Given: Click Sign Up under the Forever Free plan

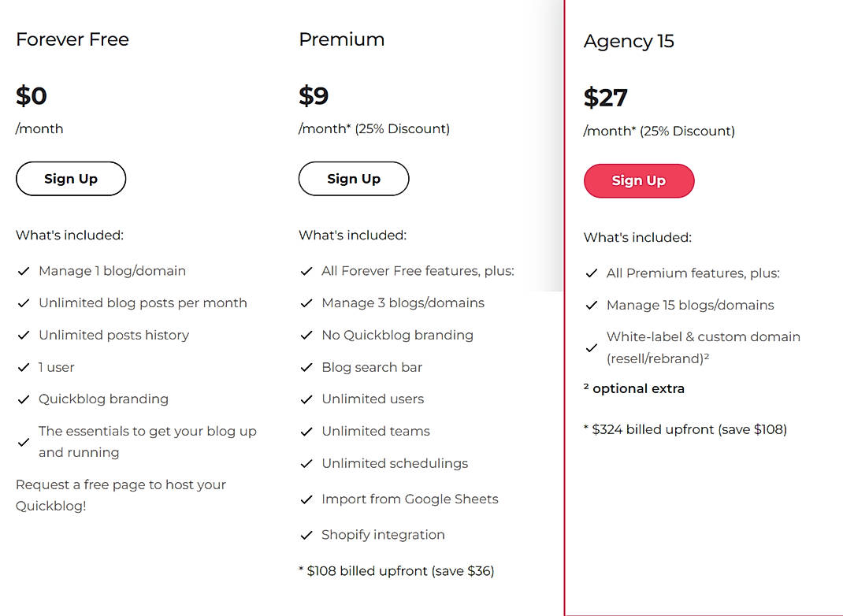Looking at the screenshot, I should 70,179.
